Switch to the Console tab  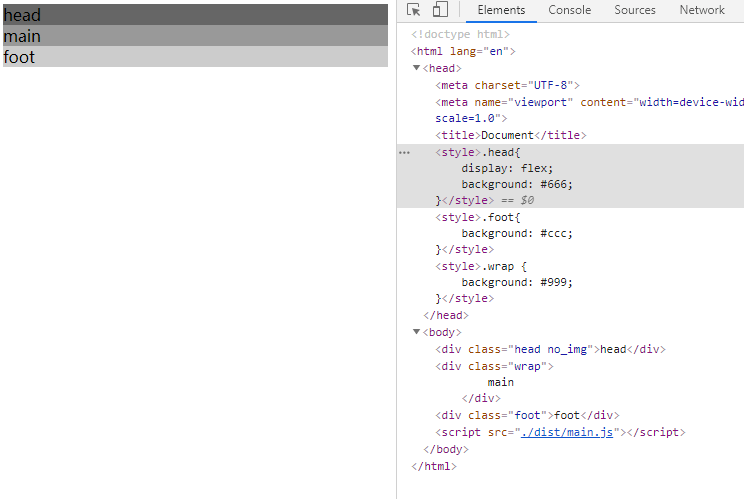click(x=569, y=10)
